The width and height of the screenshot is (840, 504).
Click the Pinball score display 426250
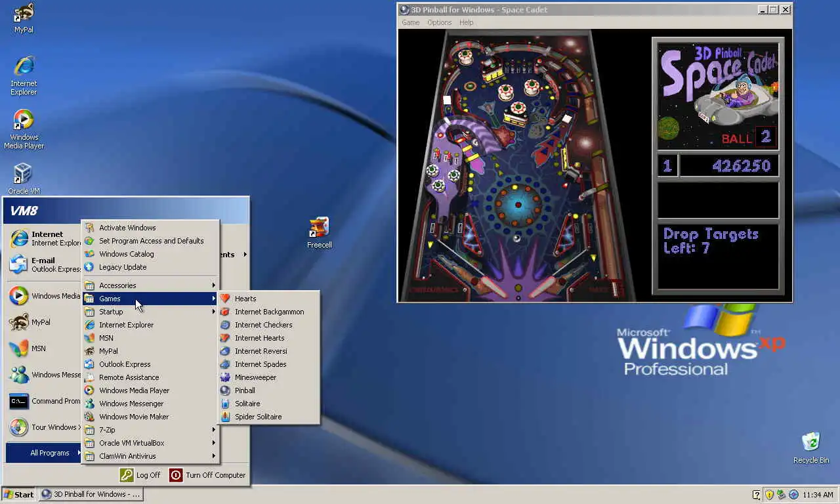(729, 165)
